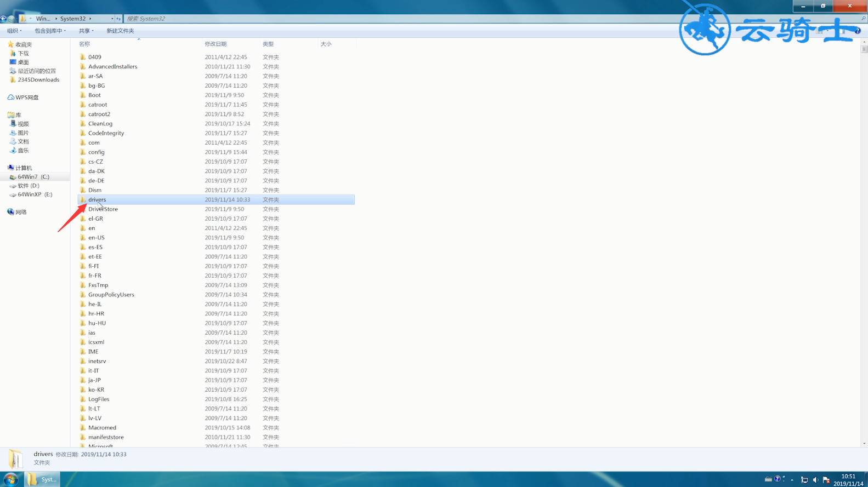868x487 pixels.
Task: Select the Boot folder icon
Action: pos(83,95)
